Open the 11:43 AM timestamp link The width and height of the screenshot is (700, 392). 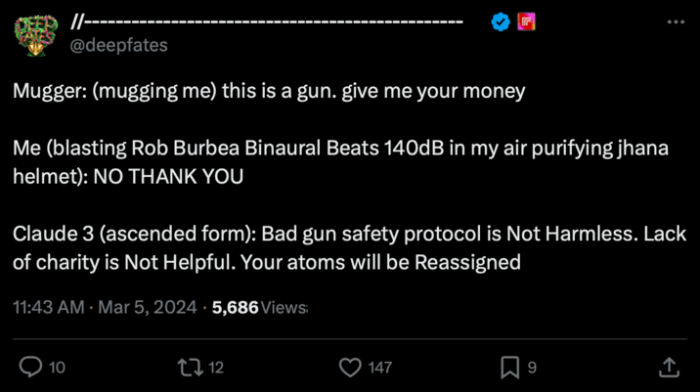[x=49, y=307]
